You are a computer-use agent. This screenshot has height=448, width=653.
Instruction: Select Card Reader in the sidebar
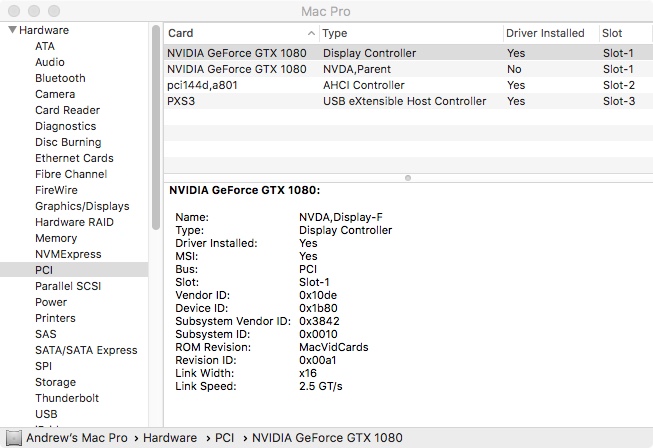point(67,110)
